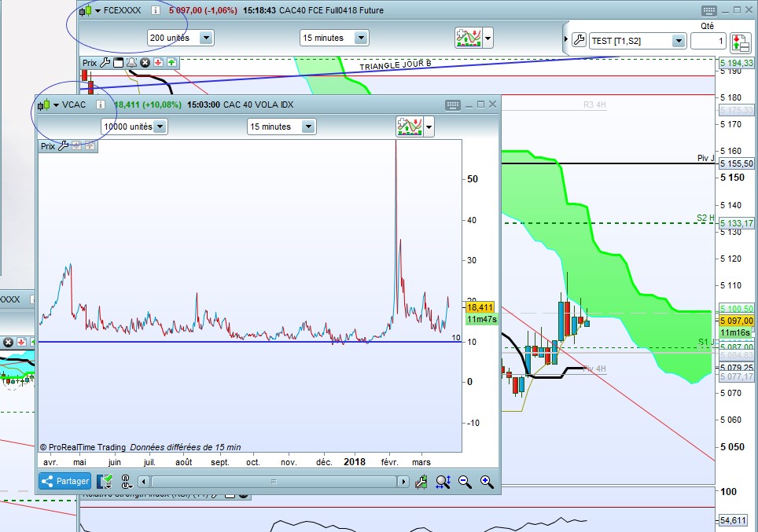
Task: Click 5 194,33 price label at top
Action: click(x=737, y=63)
